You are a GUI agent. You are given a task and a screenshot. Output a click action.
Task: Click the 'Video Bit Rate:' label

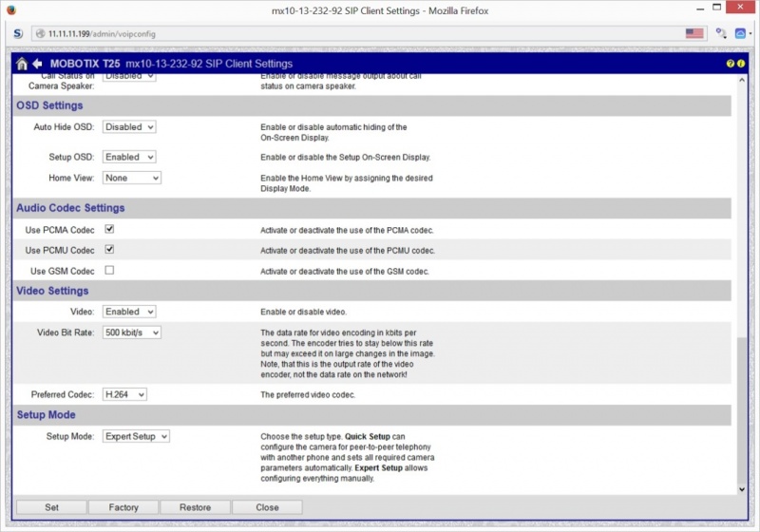point(66,332)
